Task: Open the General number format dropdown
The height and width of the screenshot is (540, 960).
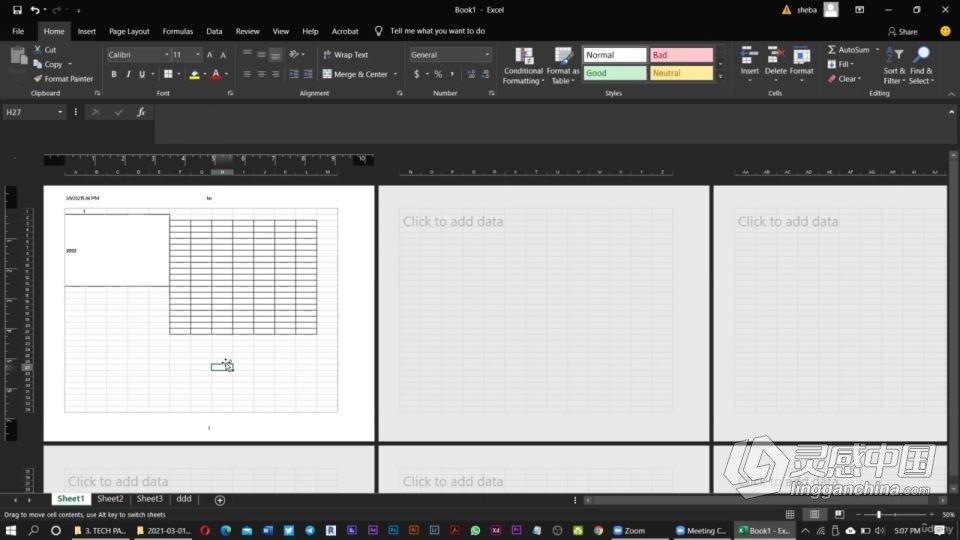Action: [x=486, y=55]
